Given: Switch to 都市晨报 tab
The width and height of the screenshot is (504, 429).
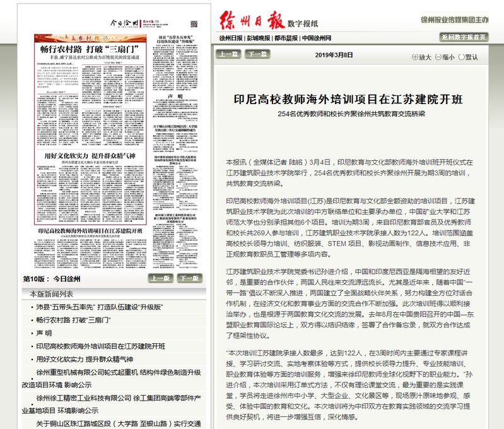Looking at the screenshot, I should click(x=287, y=38).
